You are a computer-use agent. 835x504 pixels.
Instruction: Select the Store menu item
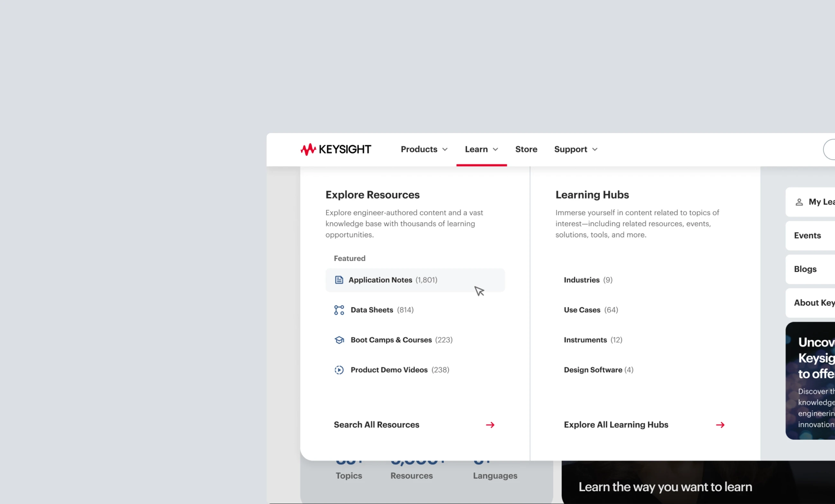point(526,149)
